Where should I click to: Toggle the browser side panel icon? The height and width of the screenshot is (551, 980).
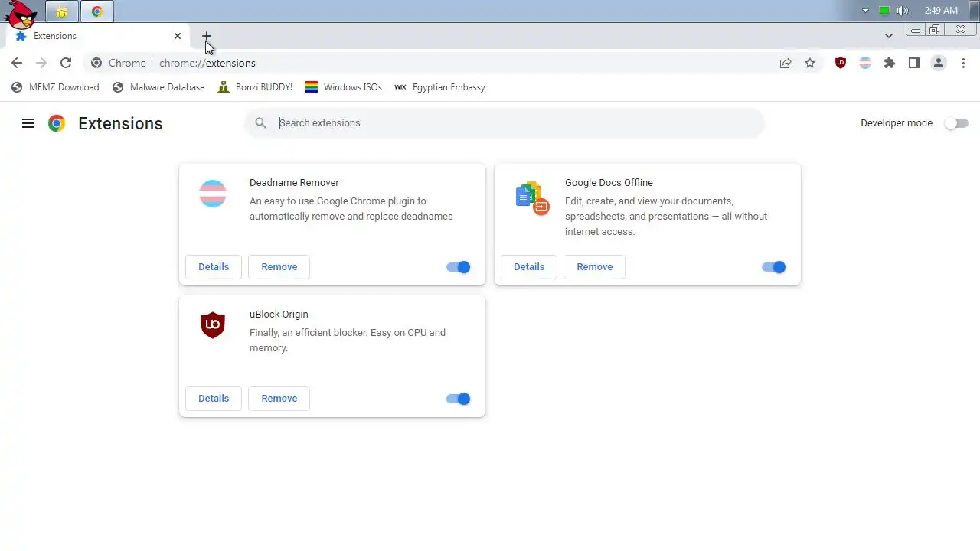click(x=914, y=63)
